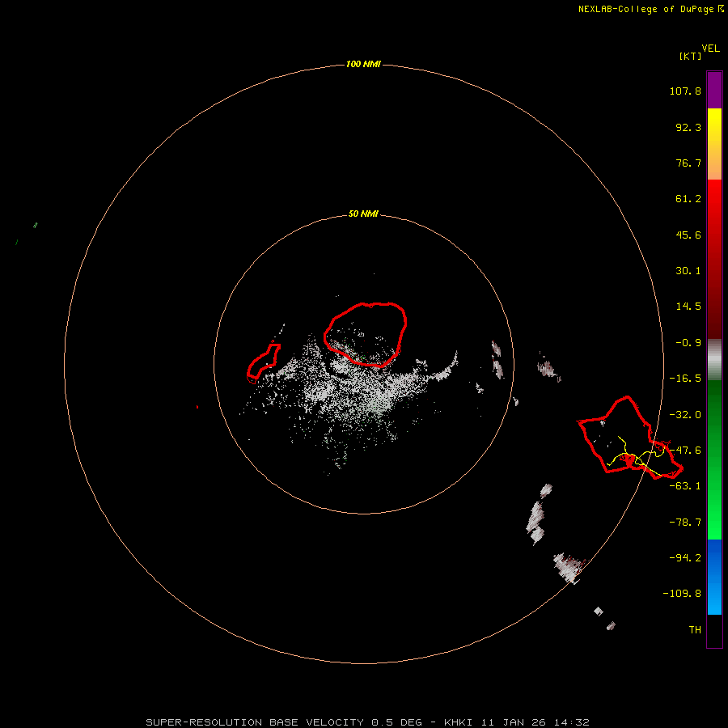Click the green segment of the color bar

(x=714, y=459)
